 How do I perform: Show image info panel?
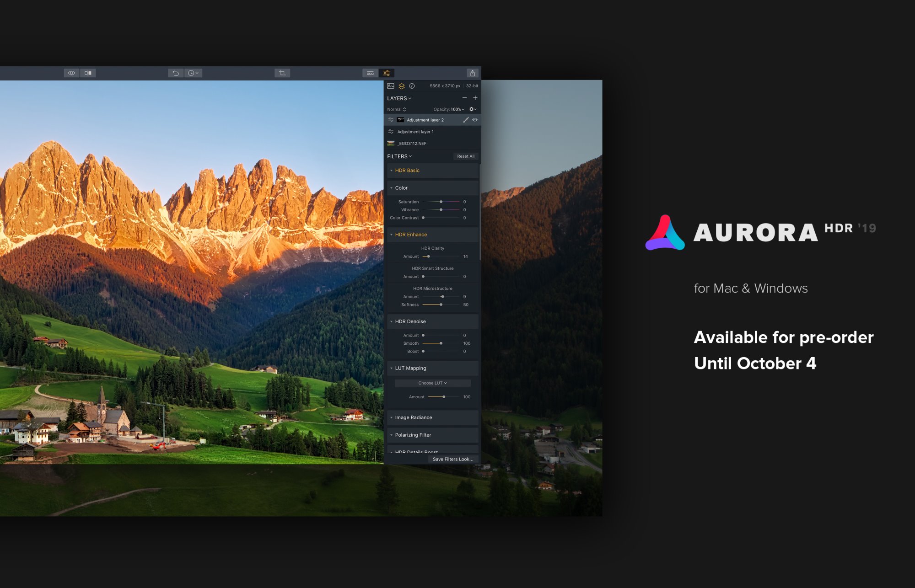412,86
